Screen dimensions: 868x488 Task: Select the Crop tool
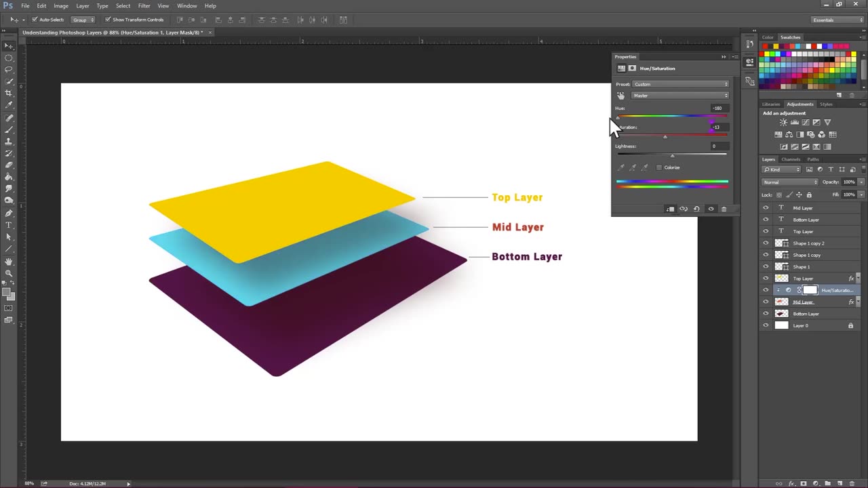pyautogui.click(x=9, y=94)
